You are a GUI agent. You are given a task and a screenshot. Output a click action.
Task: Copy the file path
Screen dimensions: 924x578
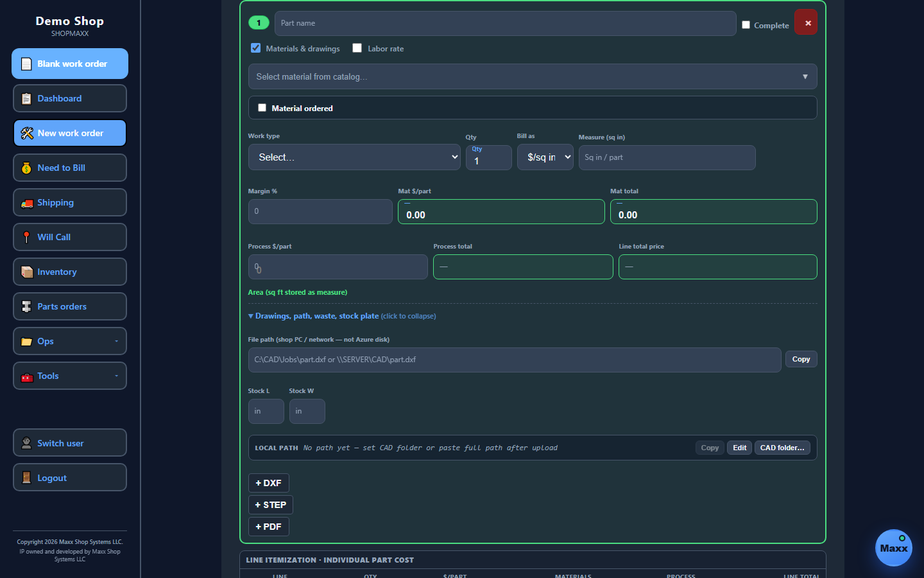801,359
